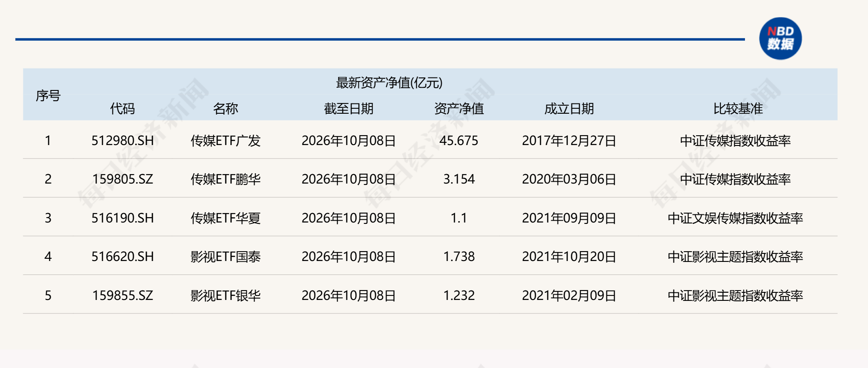Click the NBD 数据 logo badge
The width and height of the screenshot is (868, 368).
[780, 39]
